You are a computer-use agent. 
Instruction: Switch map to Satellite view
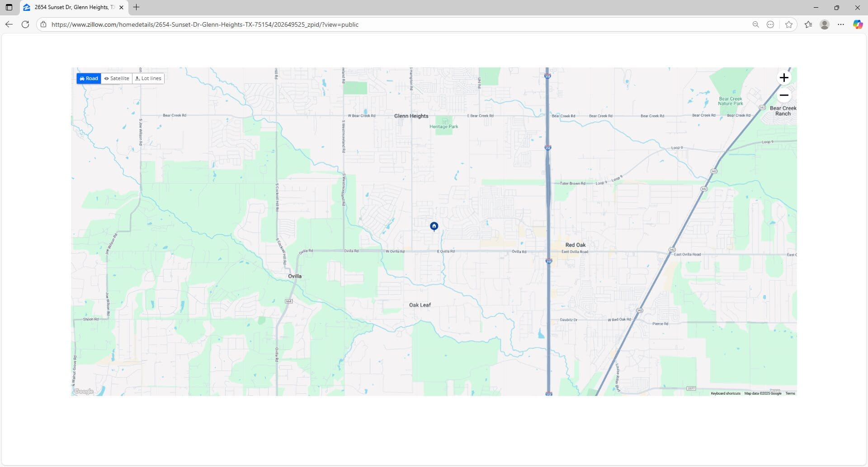(x=117, y=78)
